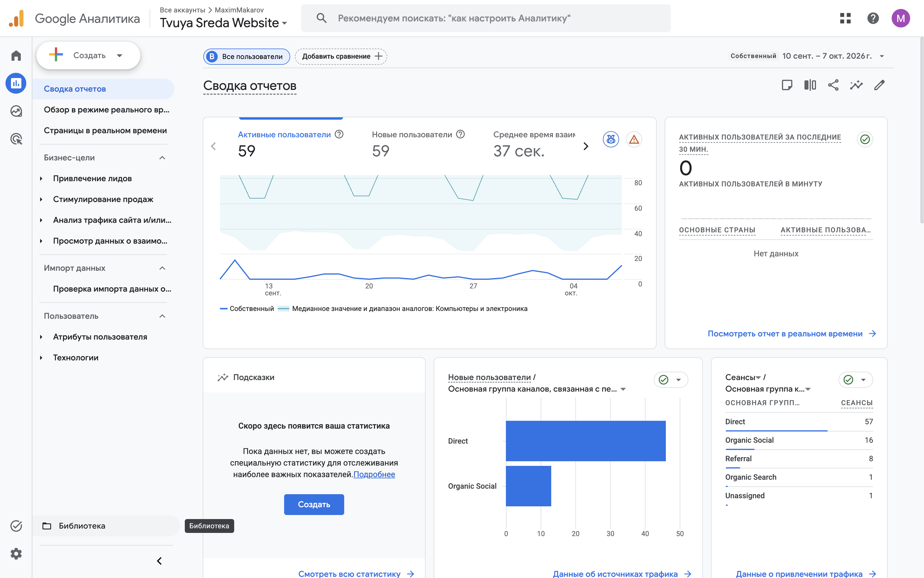Open the account avatar M
924x578 pixels.
pos(901,18)
